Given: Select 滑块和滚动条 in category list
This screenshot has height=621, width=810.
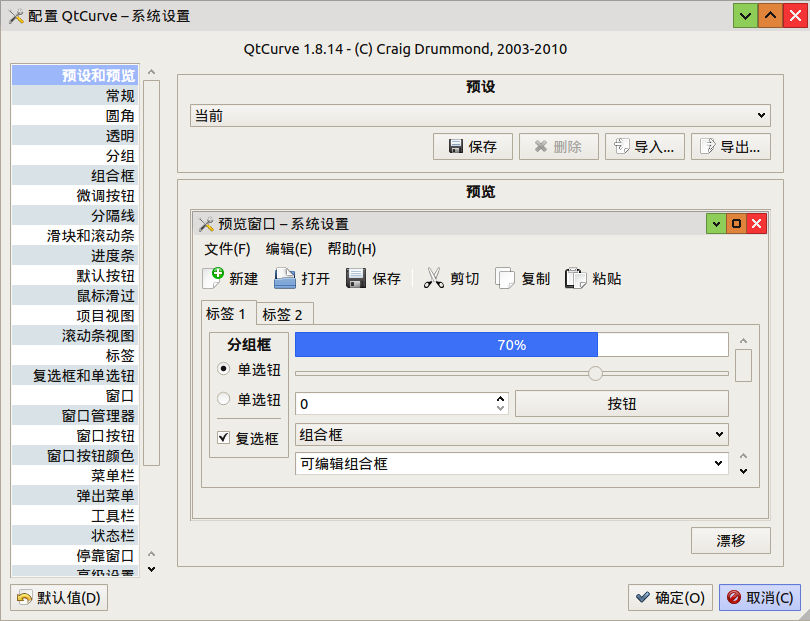Looking at the screenshot, I should point(75,236).
